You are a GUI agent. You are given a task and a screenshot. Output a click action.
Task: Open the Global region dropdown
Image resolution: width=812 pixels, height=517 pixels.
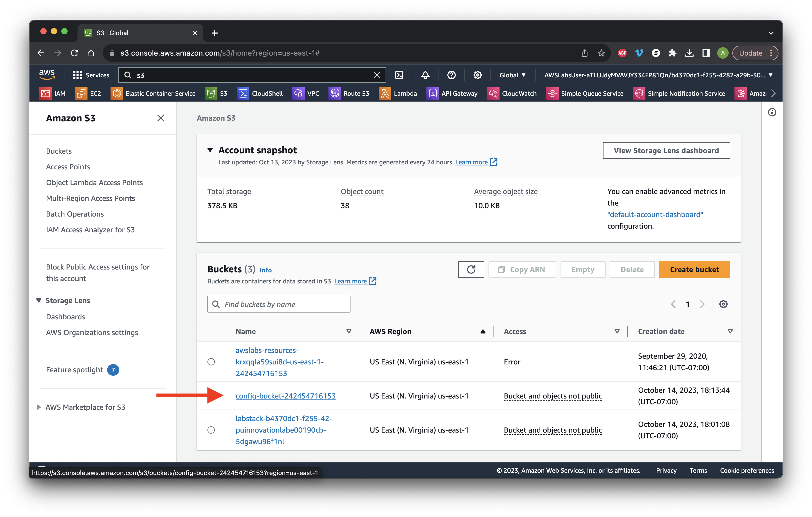[512, 75]
